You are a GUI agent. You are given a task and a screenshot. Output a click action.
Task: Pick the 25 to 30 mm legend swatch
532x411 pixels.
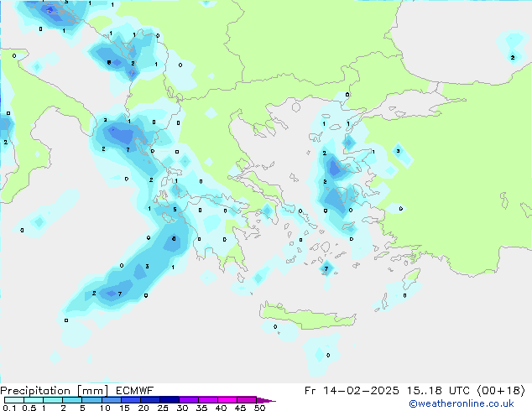(x=170, y=400)
